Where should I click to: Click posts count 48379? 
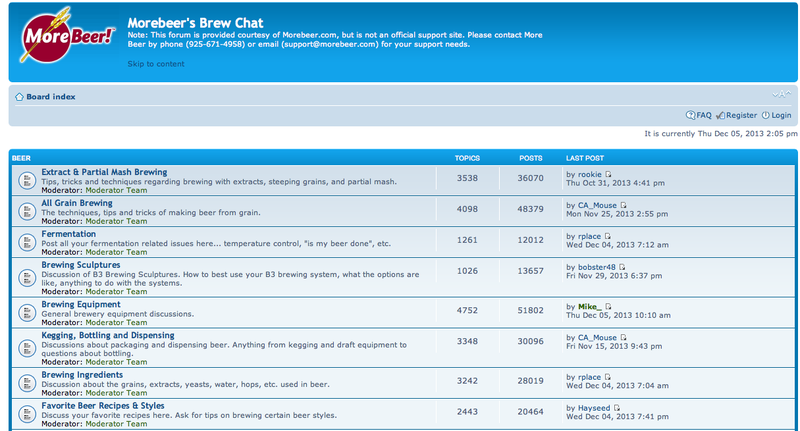[531, 209]
